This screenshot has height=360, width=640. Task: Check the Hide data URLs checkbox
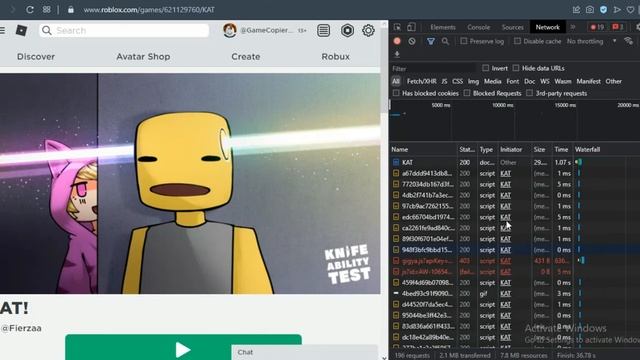[516, 68]
